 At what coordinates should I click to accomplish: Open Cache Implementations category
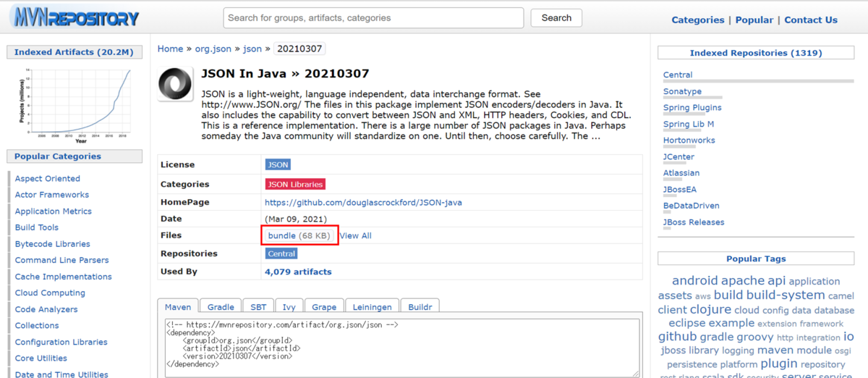pyautogui.click(x=64, y=277)
